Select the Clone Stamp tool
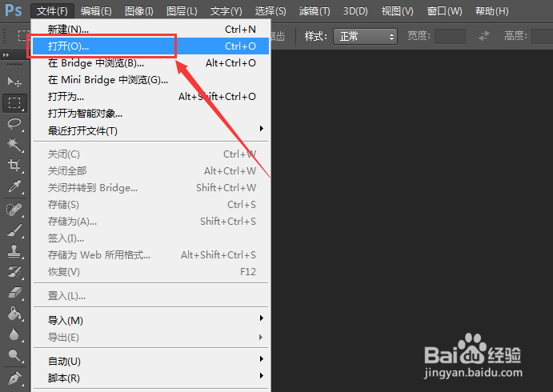 14,251
